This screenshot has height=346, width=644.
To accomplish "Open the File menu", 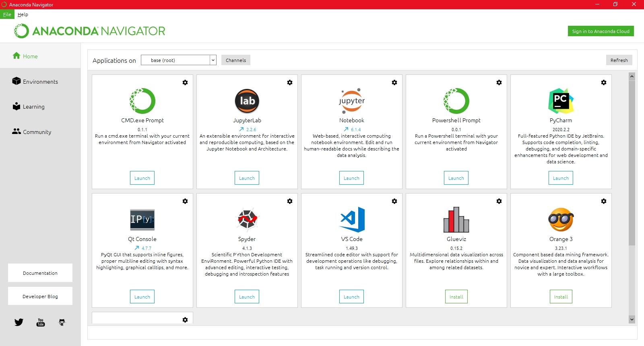I will [7, 14].
